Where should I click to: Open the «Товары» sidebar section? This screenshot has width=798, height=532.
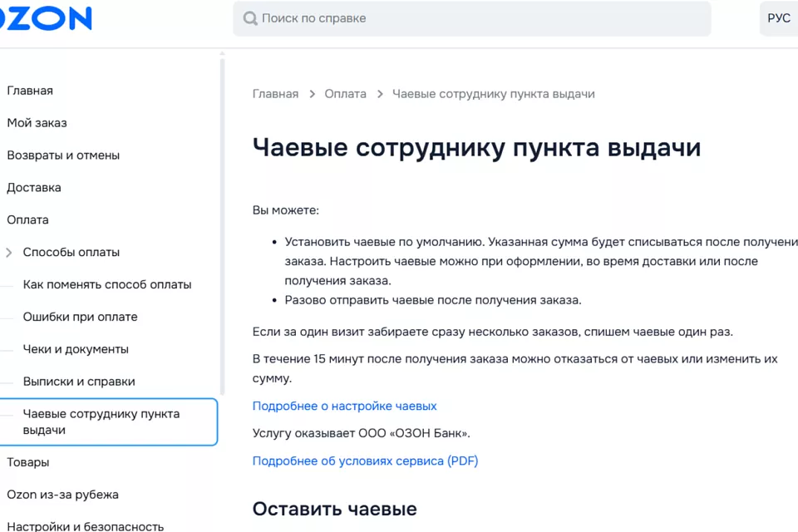pos(28,462)
